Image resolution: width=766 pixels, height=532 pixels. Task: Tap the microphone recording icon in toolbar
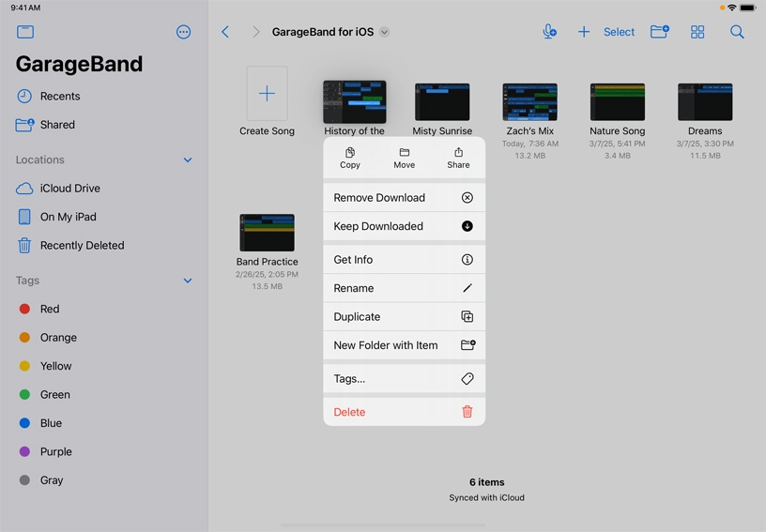pos(549,32)
